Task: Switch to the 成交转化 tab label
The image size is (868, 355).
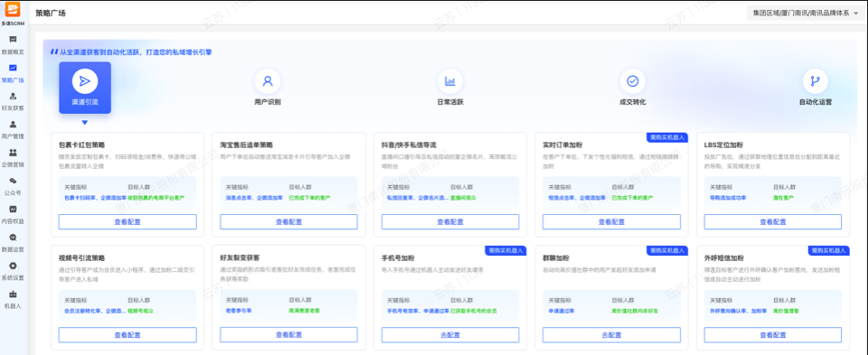Action: pos(633,102)
